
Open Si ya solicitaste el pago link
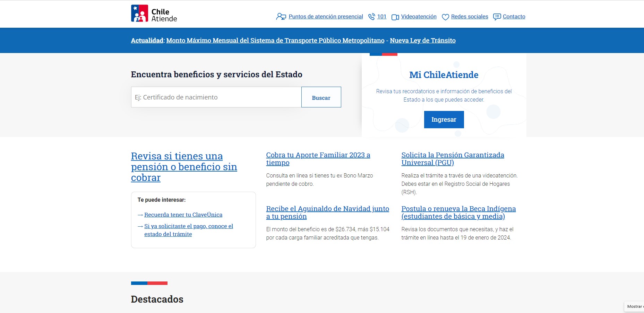pos(189,230)
